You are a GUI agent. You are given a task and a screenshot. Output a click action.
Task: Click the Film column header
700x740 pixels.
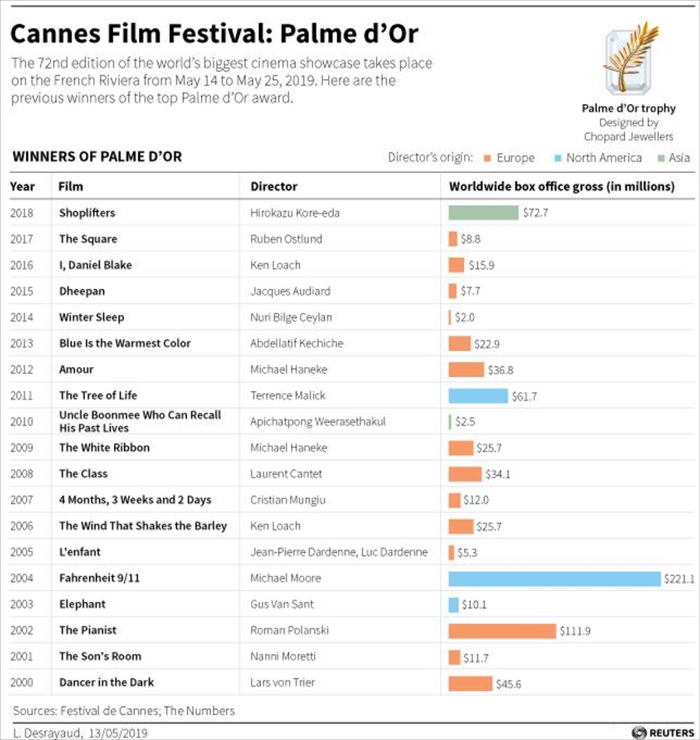click(71, 187)
